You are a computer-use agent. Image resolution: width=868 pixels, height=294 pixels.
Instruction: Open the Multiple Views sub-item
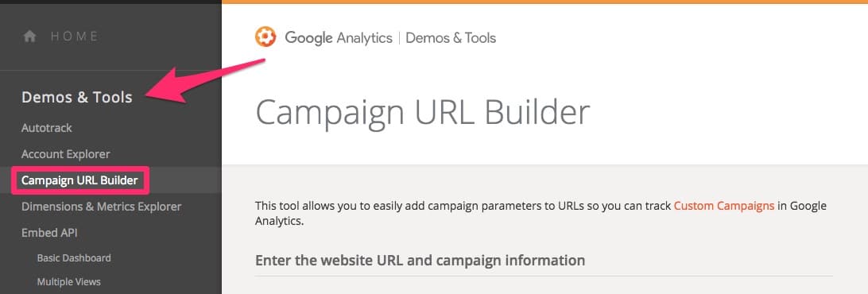point(68,282)
